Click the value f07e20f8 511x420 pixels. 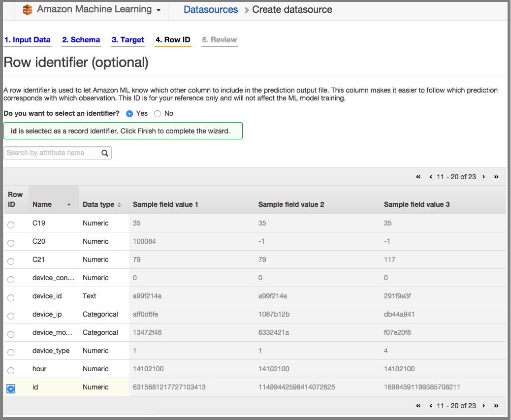coord(397,333)
